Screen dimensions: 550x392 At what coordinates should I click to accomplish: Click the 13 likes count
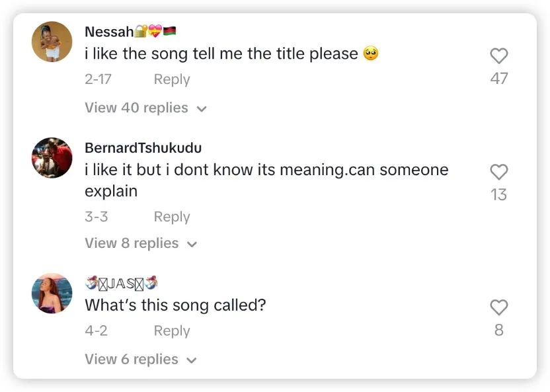coord(499,194)
